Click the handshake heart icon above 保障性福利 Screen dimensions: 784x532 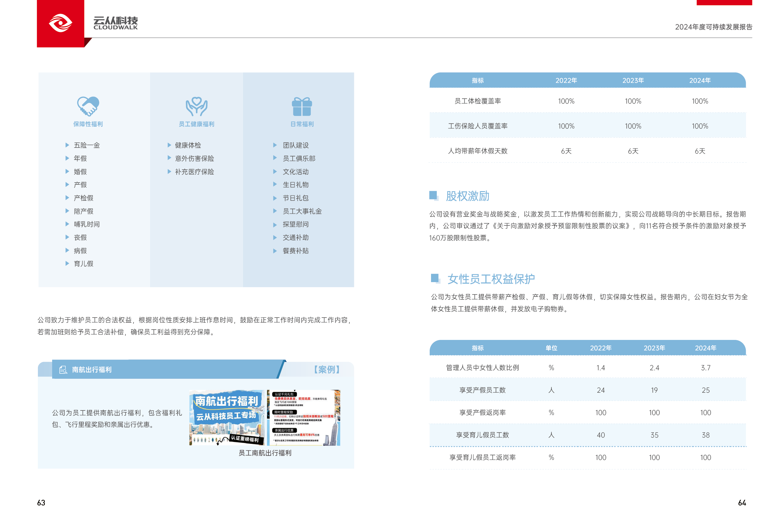88,106
